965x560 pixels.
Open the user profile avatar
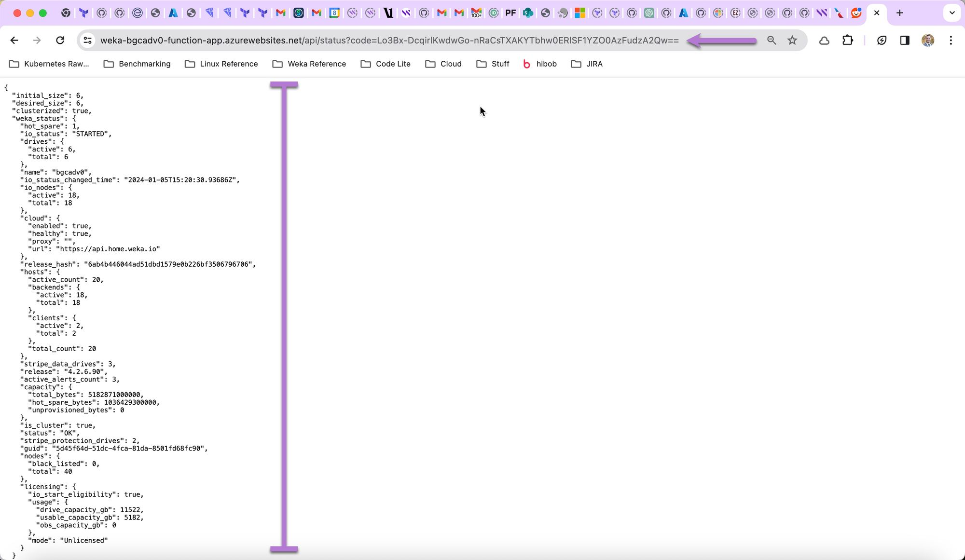tap(927, 41)
